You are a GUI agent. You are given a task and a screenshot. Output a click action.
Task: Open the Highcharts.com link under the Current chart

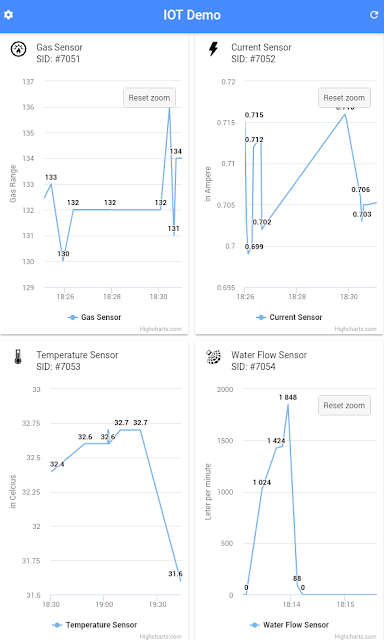tap(355, 329)
